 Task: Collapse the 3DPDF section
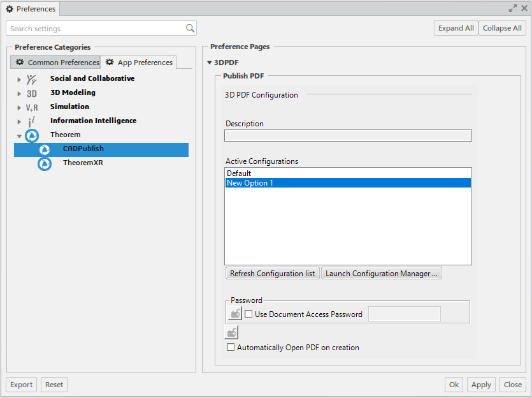[x=210, y=63]
